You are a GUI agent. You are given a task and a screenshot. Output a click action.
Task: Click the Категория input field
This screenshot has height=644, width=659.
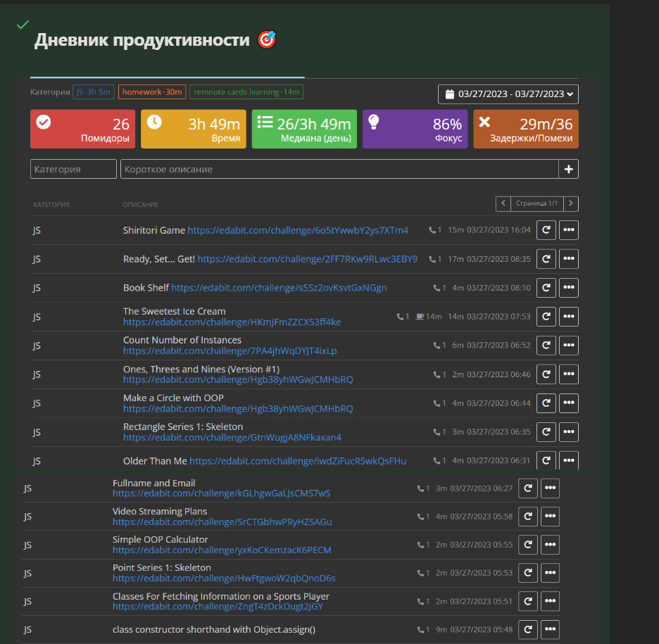(x=73, y=169)
